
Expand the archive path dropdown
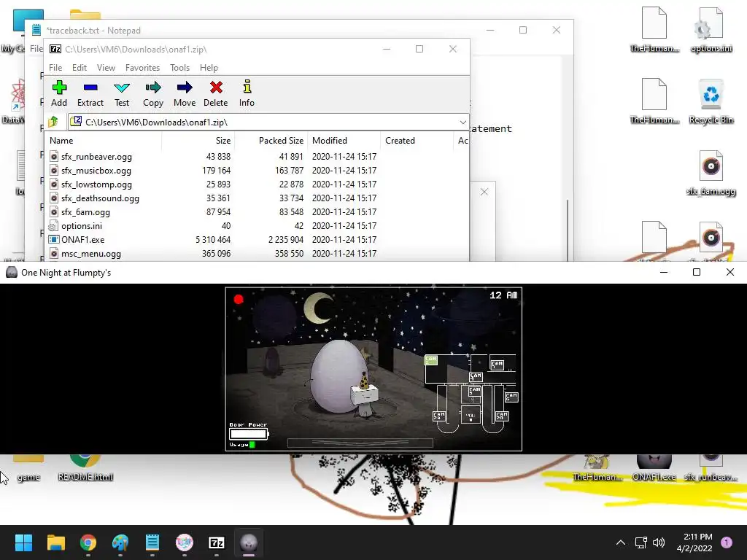coord(462,122)
